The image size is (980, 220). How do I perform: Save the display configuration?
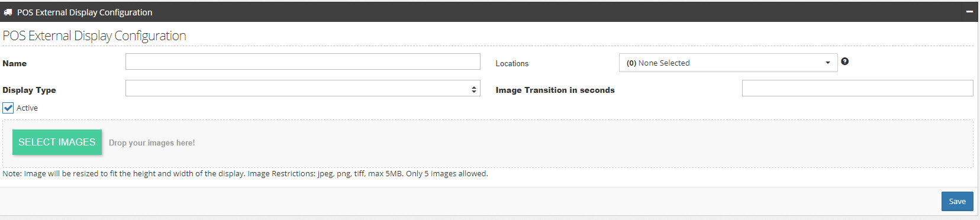(x=957, y=201)
